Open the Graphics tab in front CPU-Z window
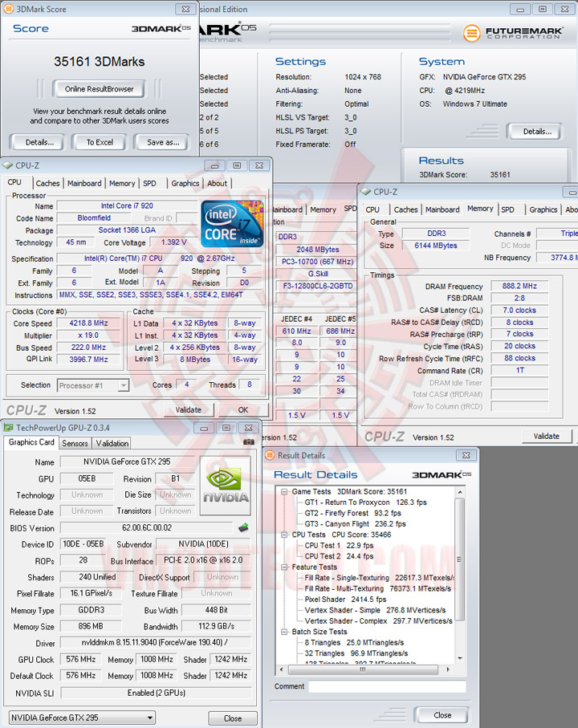This screenshot has width=578, height=728. point(185,183)
